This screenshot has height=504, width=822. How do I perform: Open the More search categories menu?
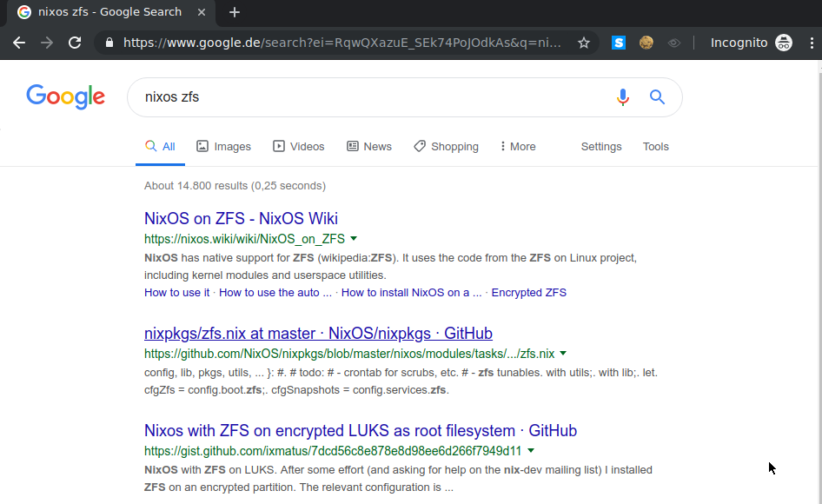tap(518, 147)
